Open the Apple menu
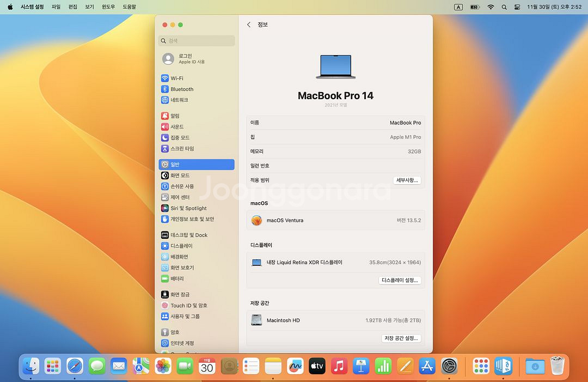Image resolution: width=588 pixels, height=382 pixels. click(x=10, y=7)
